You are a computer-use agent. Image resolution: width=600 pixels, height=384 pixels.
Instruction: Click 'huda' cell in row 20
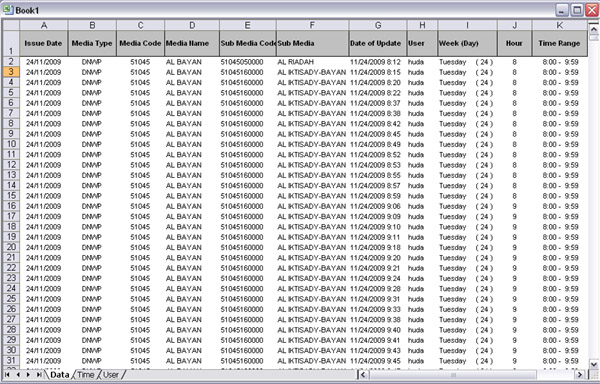click(422, 247)
